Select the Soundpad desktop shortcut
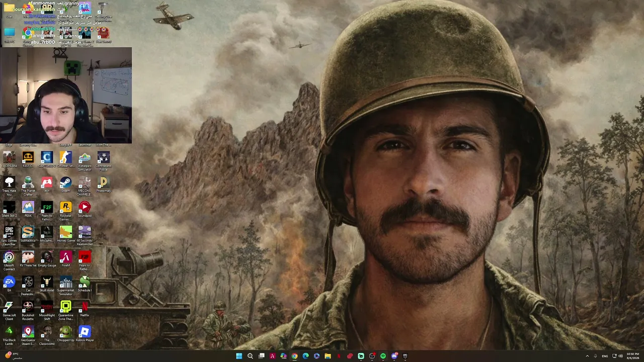Screen dimensions: 644x362 coord(85,210)
